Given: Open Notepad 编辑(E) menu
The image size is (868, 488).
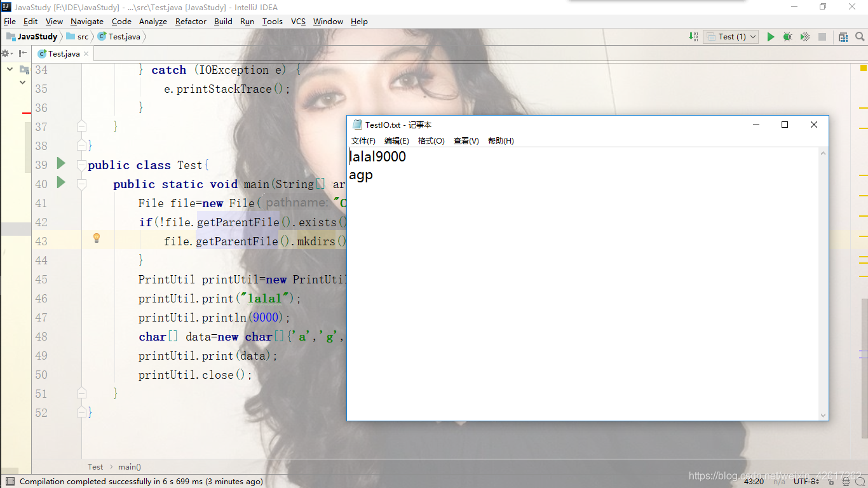Looking at the screenshot, I should coord(397,141).
